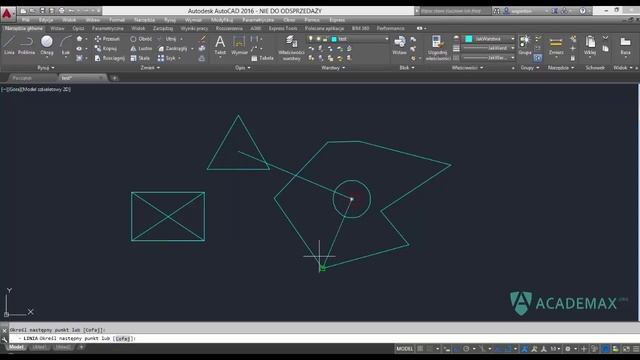Expand the Właściwości panel
Screen dimensions: 640x360
pyautogui.click(x=467, y=68)
